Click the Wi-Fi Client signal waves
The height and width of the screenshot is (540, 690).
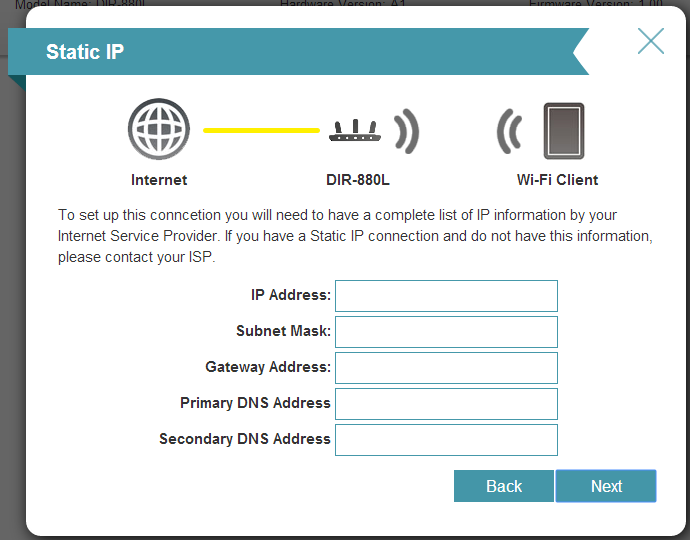point(510,131)
